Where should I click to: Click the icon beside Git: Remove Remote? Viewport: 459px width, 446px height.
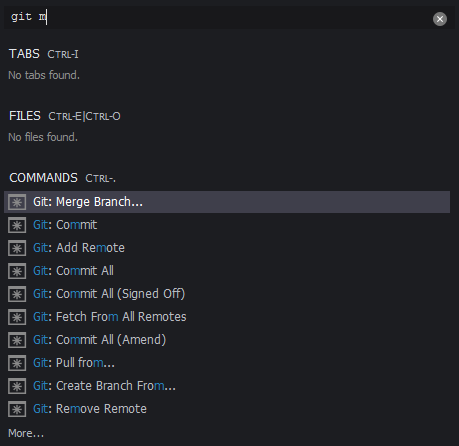(17, 409)
